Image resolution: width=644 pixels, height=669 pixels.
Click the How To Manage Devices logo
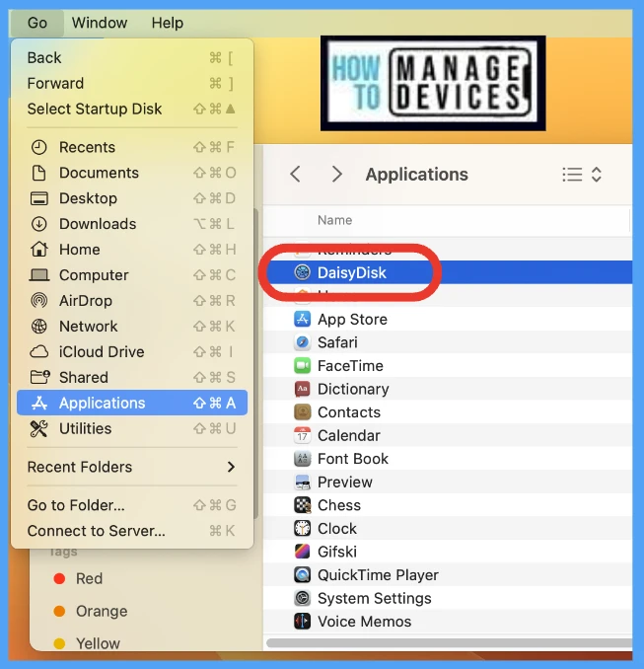(433, 83)
